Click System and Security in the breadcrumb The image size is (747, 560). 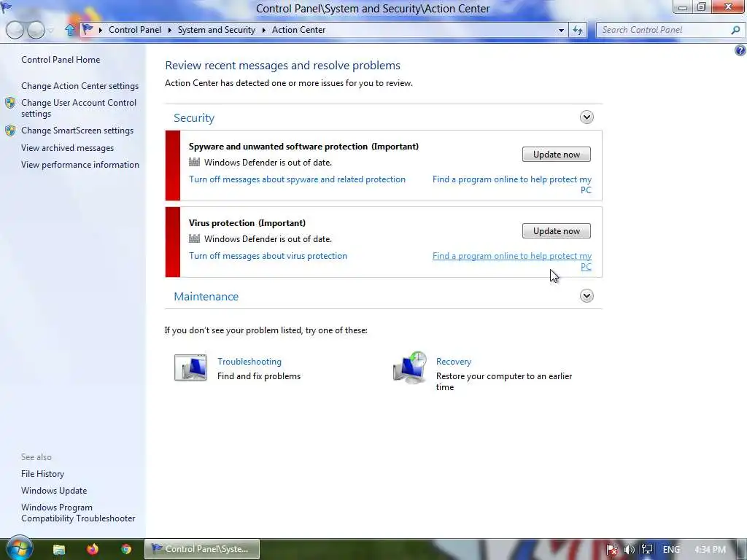(x=216, y=29)
